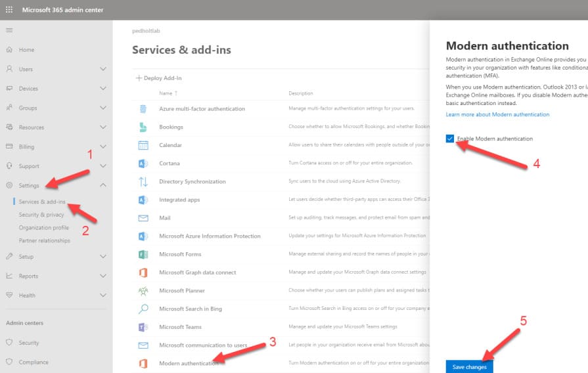Image resolution: width=588 pixels, height=373 pixels.
Task: Expand the Support chevron
Action: click(103, 165)
